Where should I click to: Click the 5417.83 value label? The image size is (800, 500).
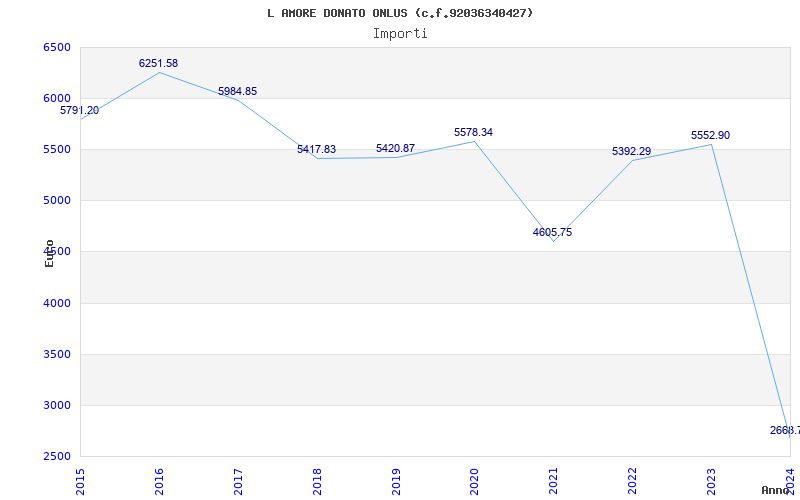coord(316,149)
